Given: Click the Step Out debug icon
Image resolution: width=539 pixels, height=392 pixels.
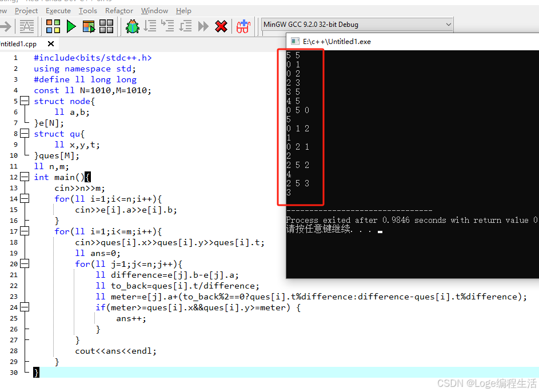Looking at the screenshot, I should 185,26.
